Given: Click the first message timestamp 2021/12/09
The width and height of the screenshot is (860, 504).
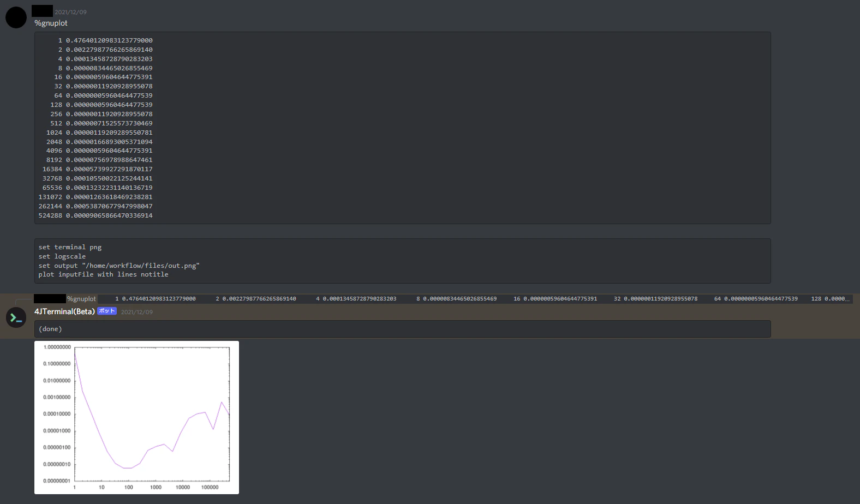Looking at the screenshot, I should 70,12.
